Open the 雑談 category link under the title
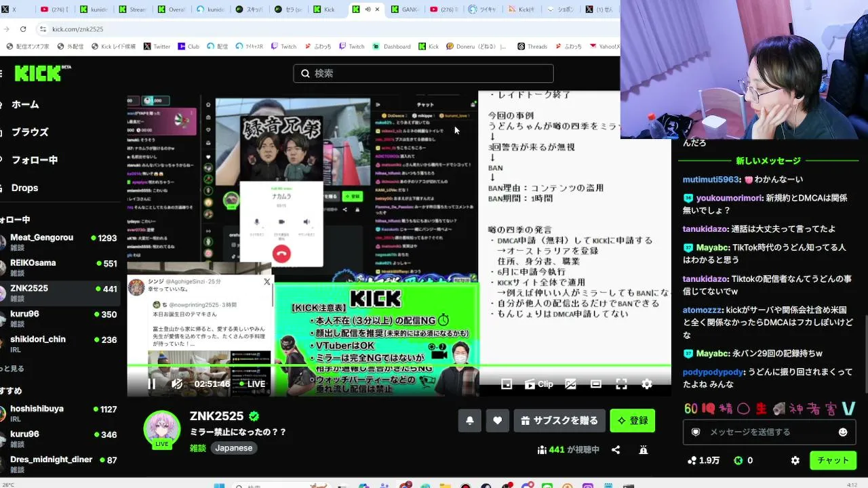 (x=197, y=448)
